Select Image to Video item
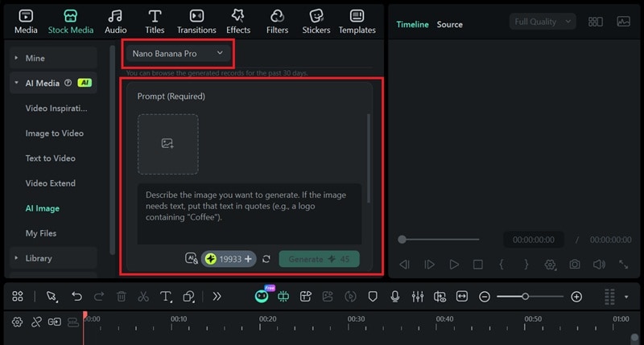This screenshot has height=345, width=644. 54,133
